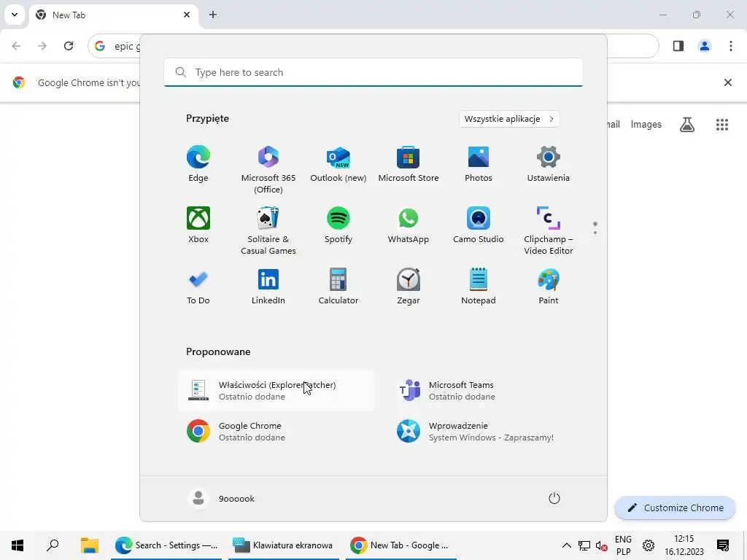
Task: Open Chrome three-dot menu
Action: (731, 46)
